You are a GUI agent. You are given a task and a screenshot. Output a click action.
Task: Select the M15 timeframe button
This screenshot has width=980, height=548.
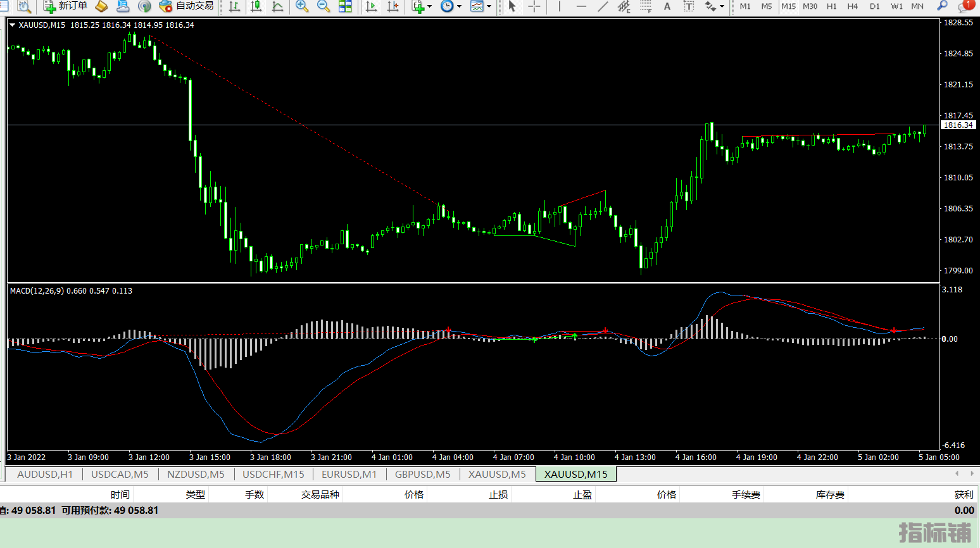(x=788, y=6)
